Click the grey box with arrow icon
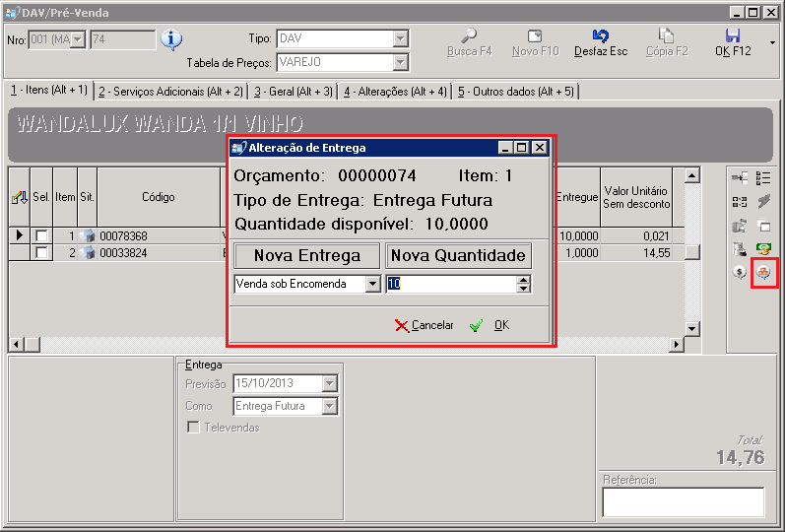 [740, 226]
